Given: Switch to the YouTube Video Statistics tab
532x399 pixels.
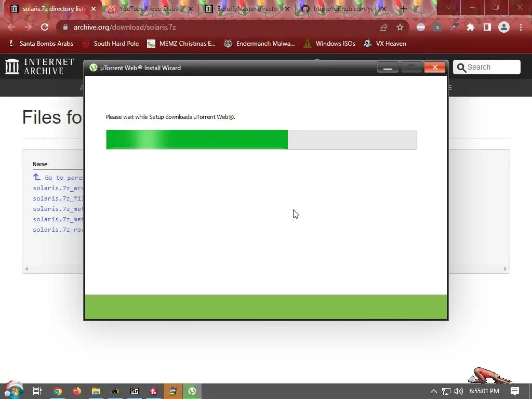Looking at the screenshot, I should [149, 9].
